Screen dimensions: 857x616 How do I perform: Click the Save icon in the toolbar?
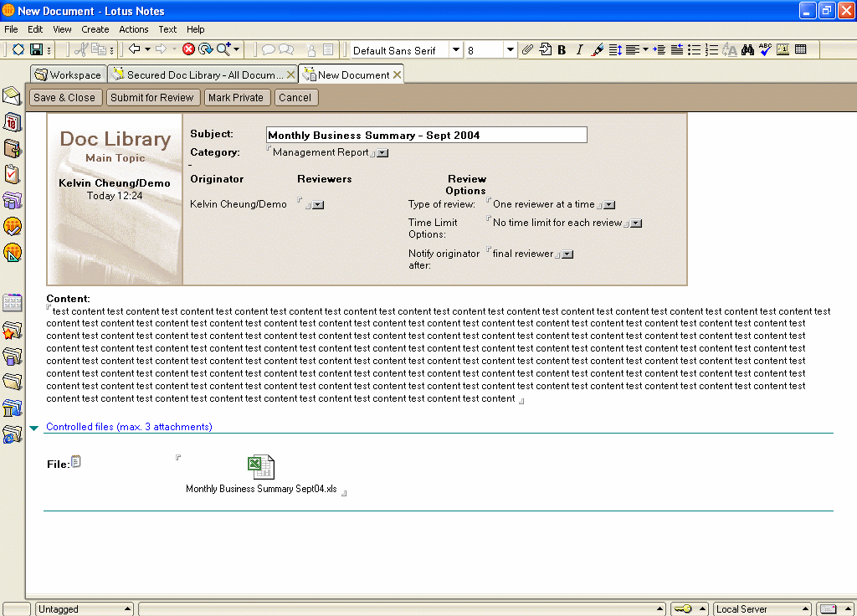pos(36,50)
